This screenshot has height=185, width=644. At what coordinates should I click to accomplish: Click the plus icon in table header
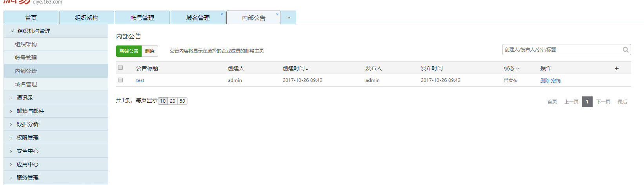617,68
